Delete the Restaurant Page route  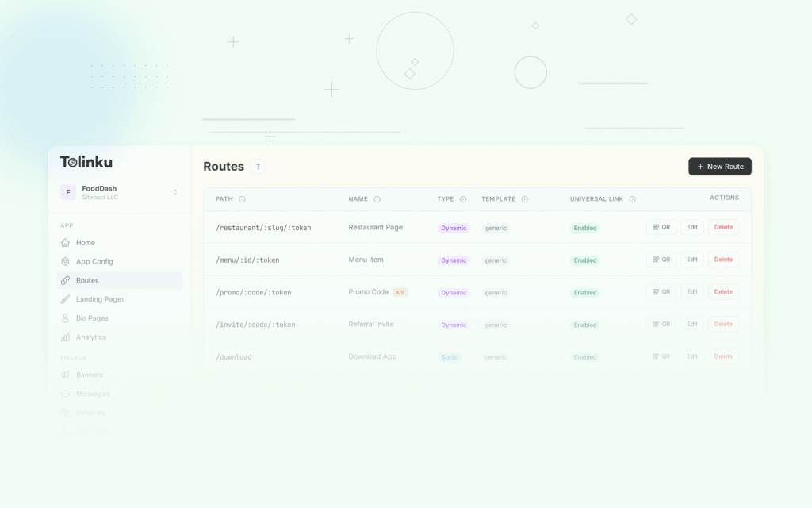723,227
